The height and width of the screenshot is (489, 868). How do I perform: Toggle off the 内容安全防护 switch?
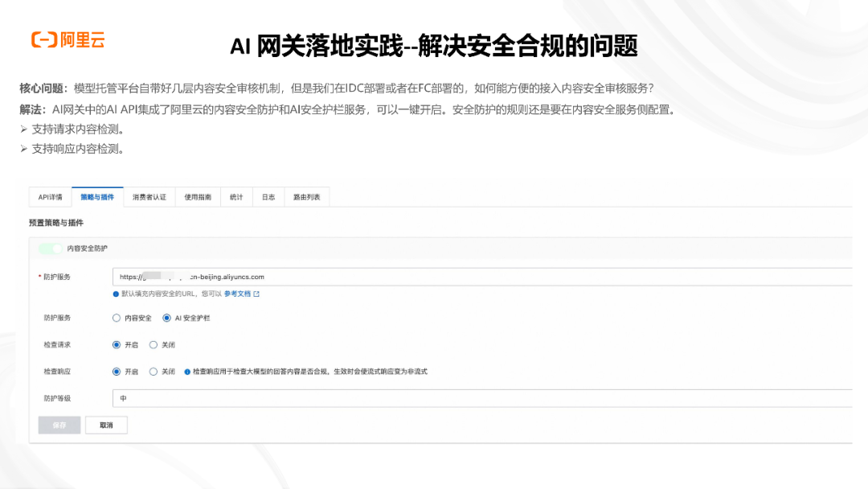point(50,249)
